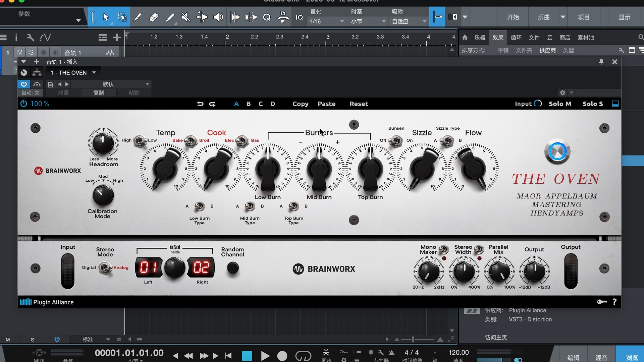
Task: Mute track 1 with M button
Action: pos(20,53)
